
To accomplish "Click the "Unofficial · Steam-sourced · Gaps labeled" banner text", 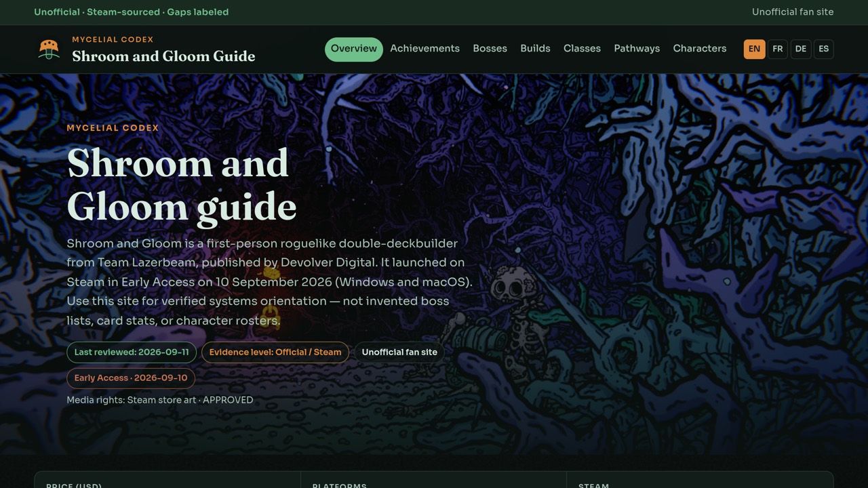I will click(x=132, y=12).
